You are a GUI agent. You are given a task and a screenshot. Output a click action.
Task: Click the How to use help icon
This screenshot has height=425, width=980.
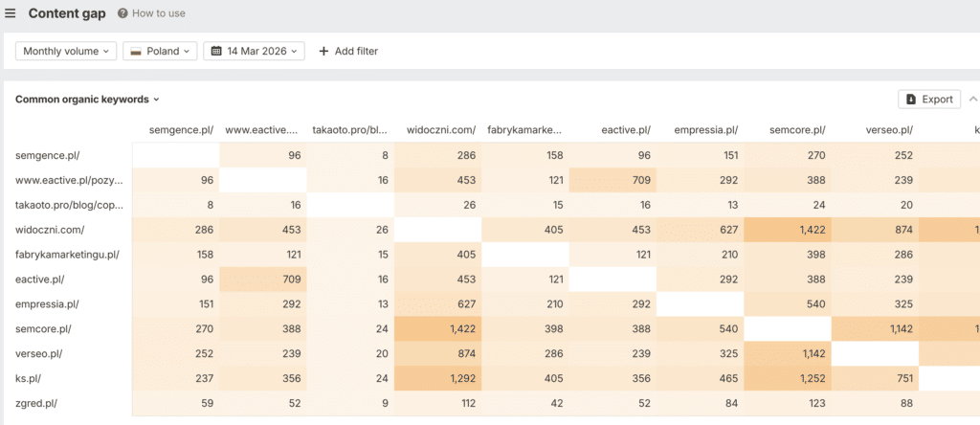(x=122, y=13)
